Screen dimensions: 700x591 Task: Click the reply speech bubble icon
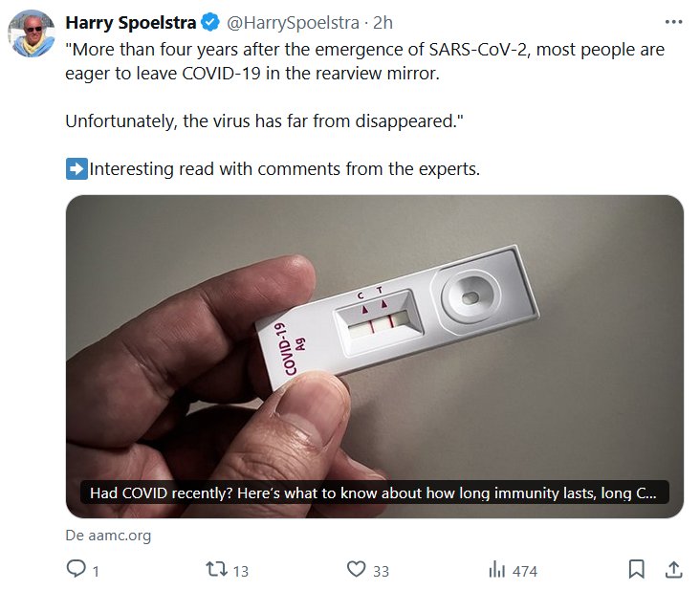click(76, 570)
